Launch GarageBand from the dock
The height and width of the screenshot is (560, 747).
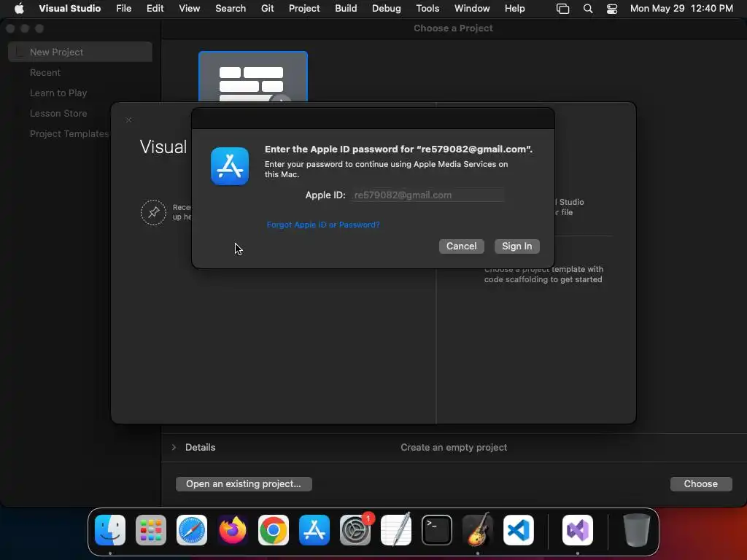click(x=478, y=530)
